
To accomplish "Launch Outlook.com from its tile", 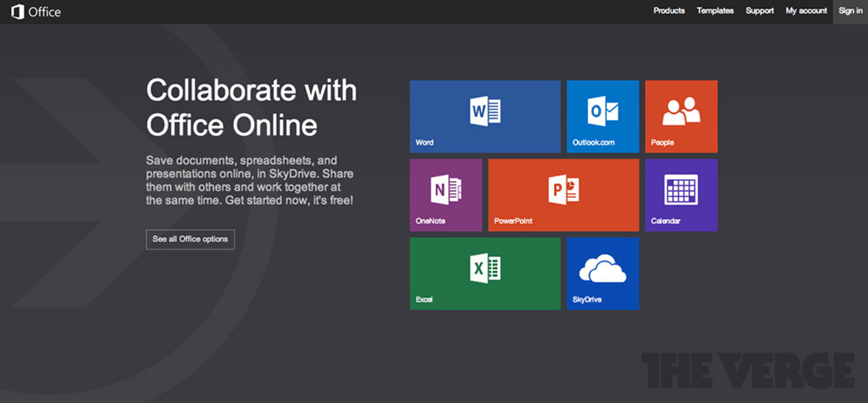I will point(602,115).
